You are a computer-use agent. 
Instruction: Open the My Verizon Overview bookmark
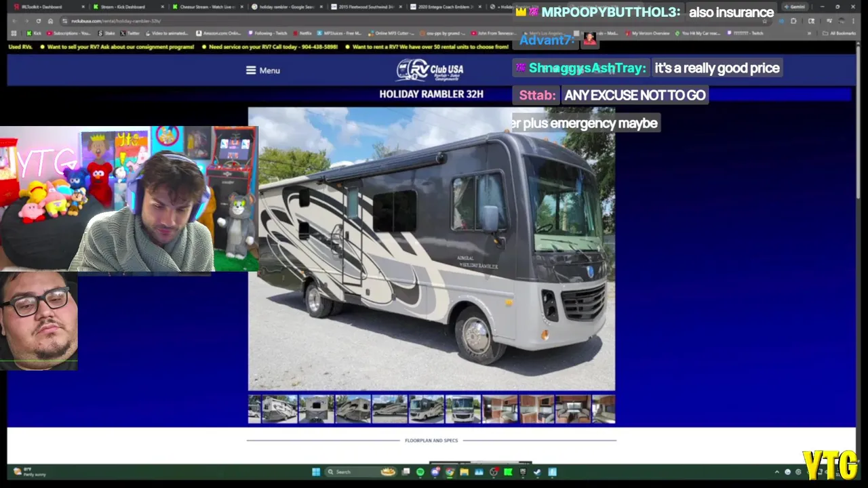click(x=647, y=33)
